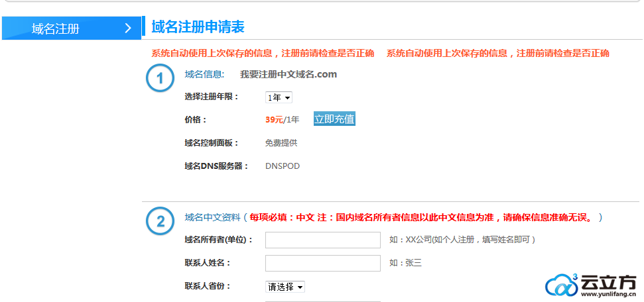Image resolution: width=644 pixels, height=302 pixels.
Task: Open the 选择注册年限 dropdown showing 1年
Action: point(279,97)
